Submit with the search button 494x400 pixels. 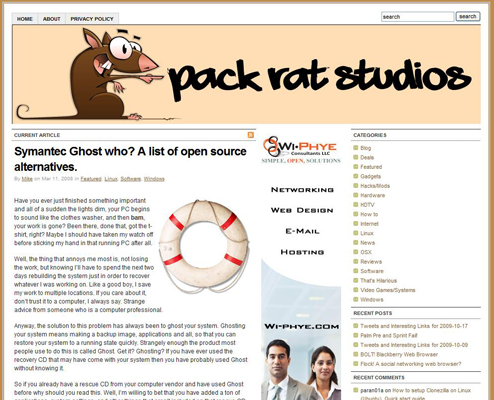[x=468, y=16]
